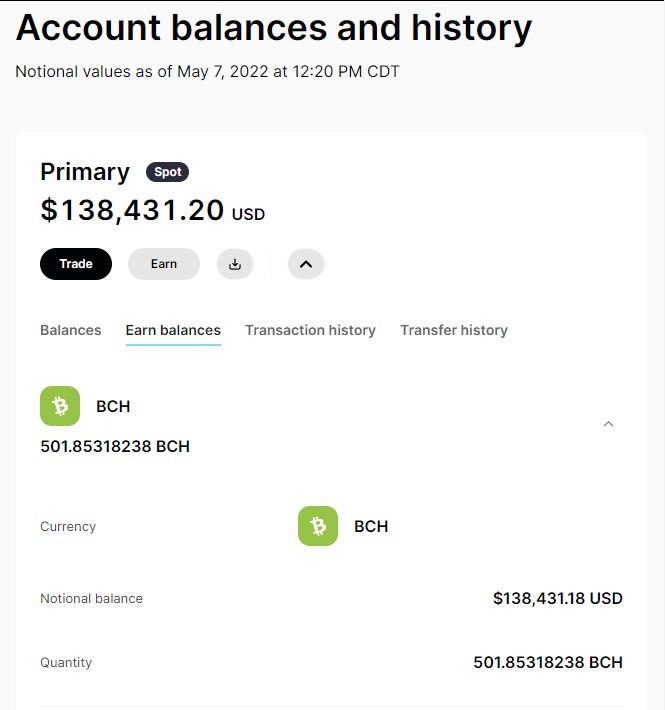Click the BCH label in Currency row
This screenshot has width=665, height=710.
(x=371, y=526)
